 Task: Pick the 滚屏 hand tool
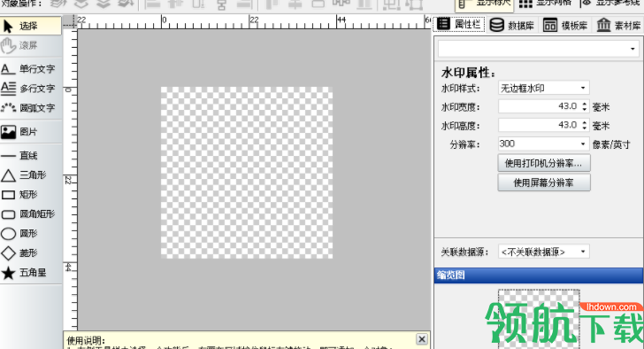point(30,45)
